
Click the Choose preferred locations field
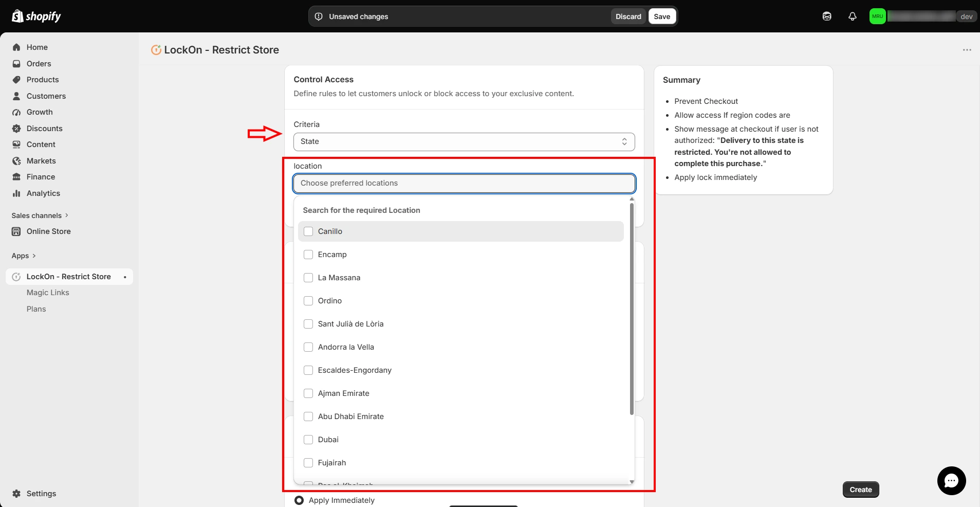pyautogui.click(x=464, y=184)
